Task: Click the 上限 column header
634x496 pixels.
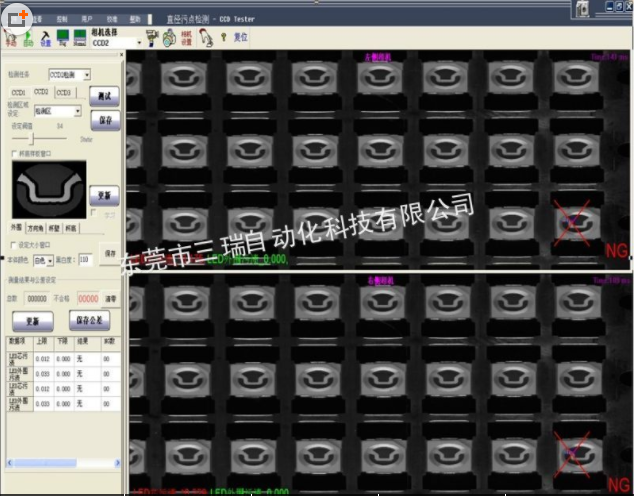Action: pos(42,342)
